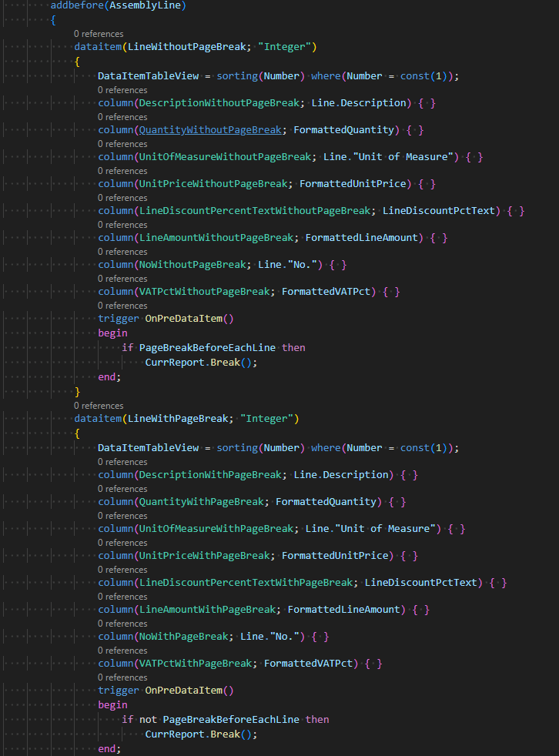Select the LineAmountWithPageBreak column name

(x=206, y=610)
